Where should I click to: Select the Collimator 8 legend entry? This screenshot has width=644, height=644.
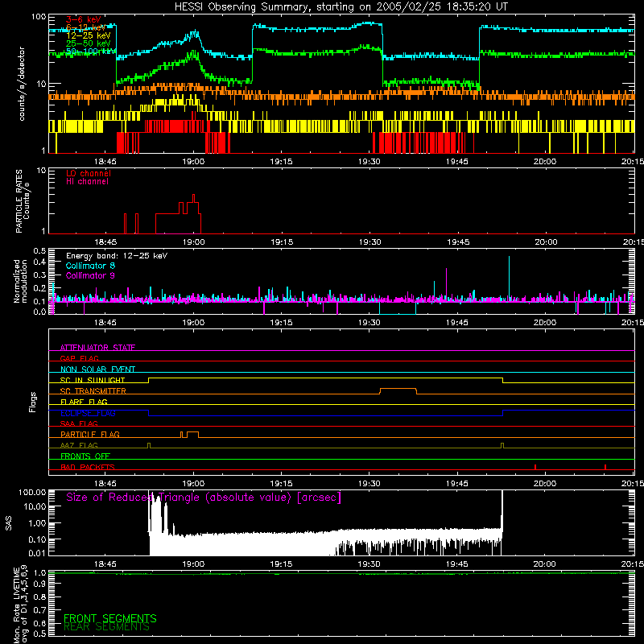(90, 266)
